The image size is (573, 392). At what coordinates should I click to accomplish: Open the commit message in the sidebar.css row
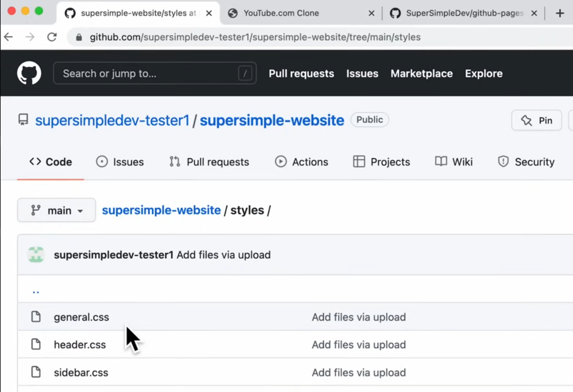click(x=359, y=372)
